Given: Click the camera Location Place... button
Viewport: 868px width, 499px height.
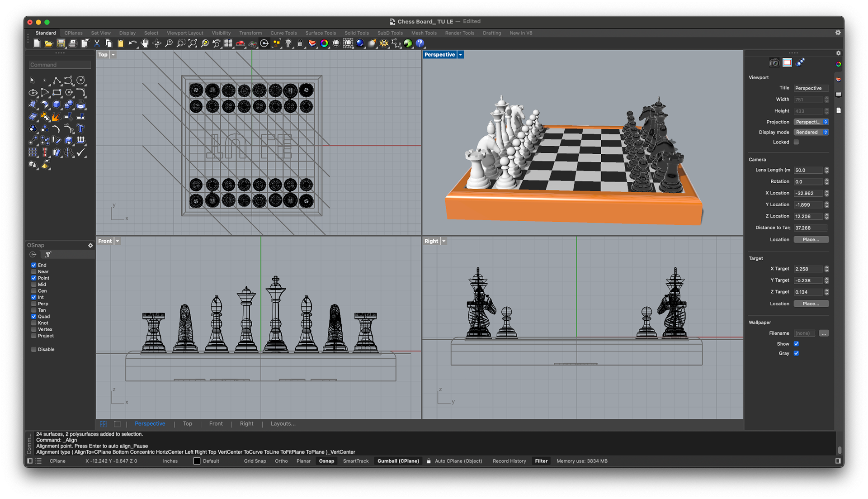Looking at the screenshot, I should point(811,239).
